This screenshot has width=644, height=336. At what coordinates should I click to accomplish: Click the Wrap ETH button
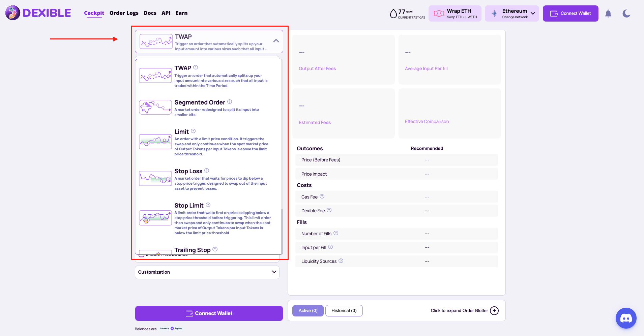click(456, 13)
